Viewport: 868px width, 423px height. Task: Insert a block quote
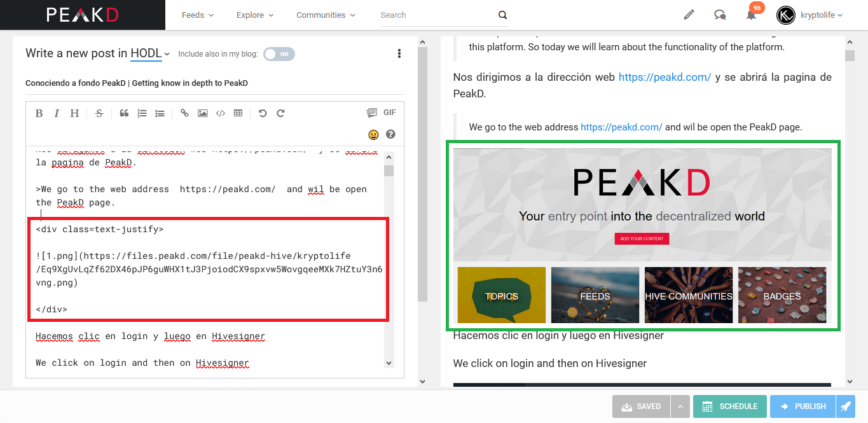124,113
